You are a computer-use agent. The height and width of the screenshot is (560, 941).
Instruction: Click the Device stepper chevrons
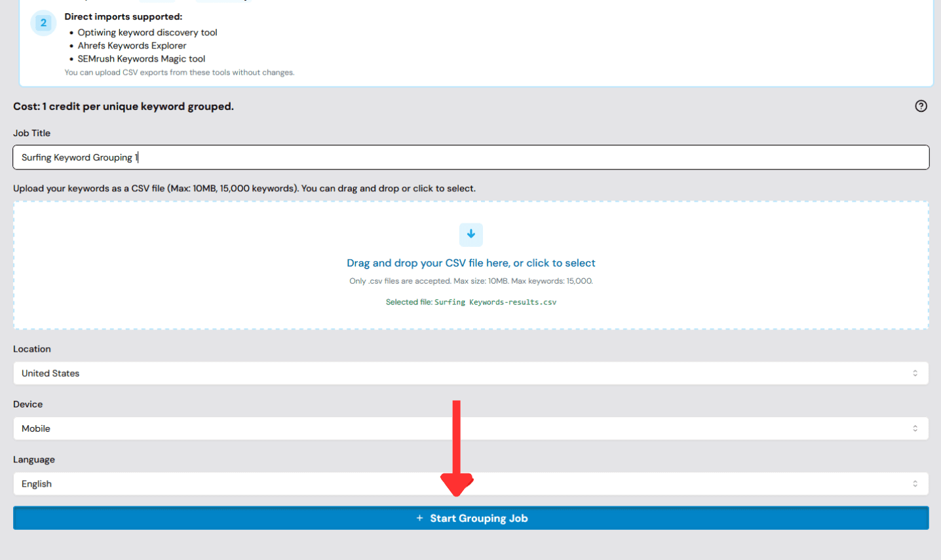click(916, 428)
